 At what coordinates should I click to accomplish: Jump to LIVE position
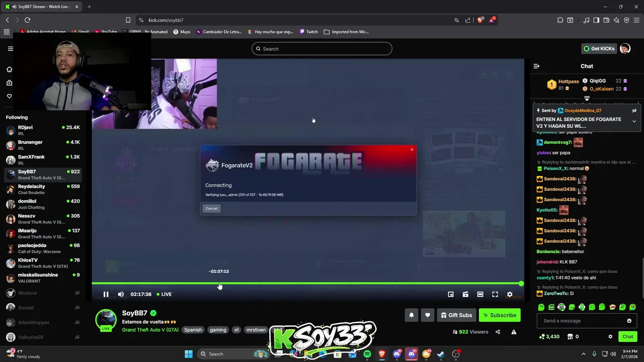click(164, 294)
